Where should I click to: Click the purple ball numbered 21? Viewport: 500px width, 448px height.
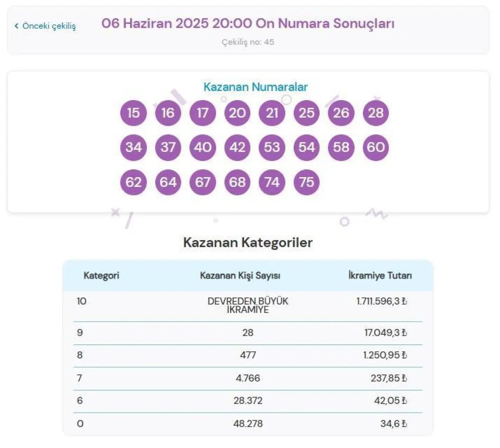272,113
